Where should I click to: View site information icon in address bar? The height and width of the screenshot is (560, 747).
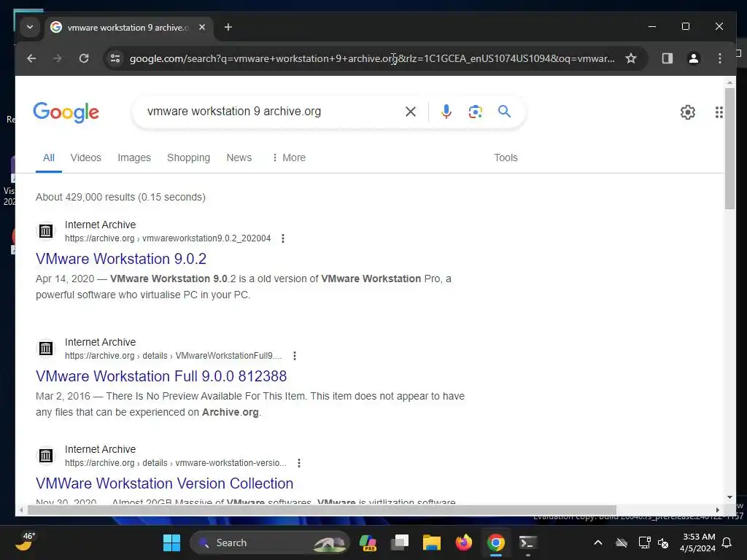point(115,58)
